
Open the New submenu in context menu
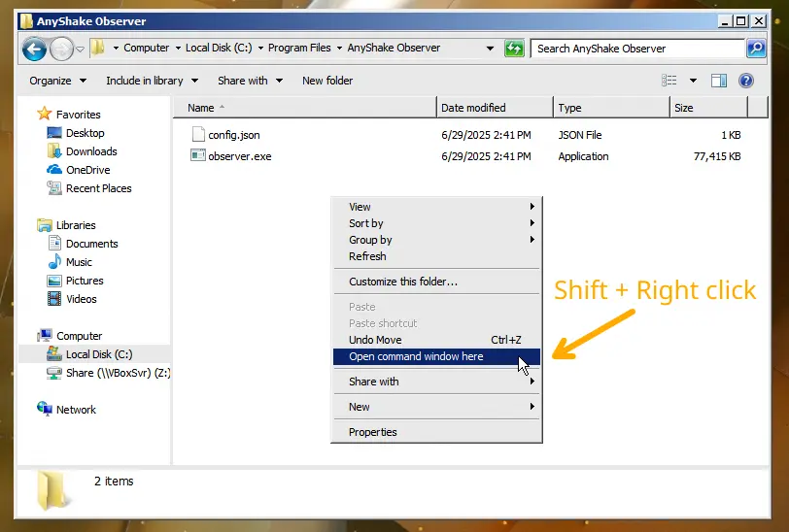pos(437,407)
